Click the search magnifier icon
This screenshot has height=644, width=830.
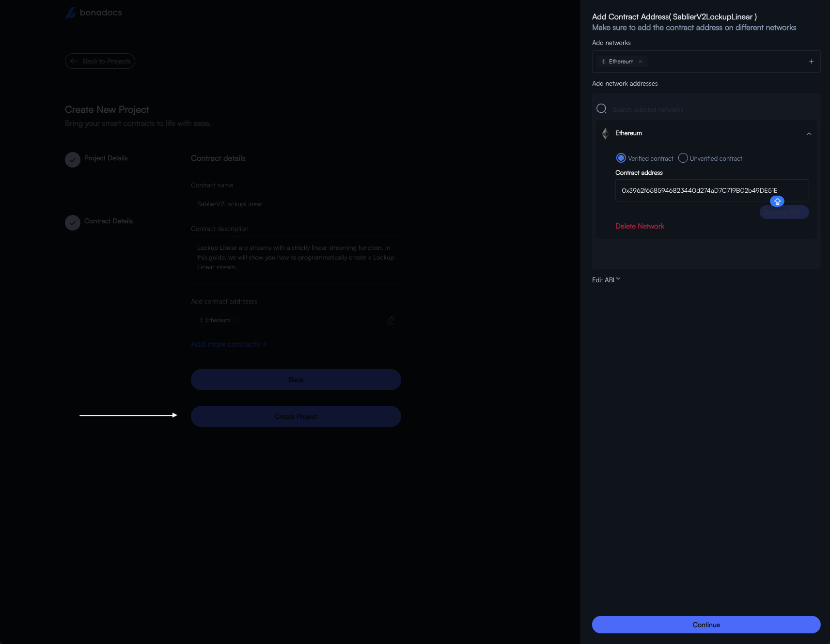pyautogui.click(x=601, y=109)
